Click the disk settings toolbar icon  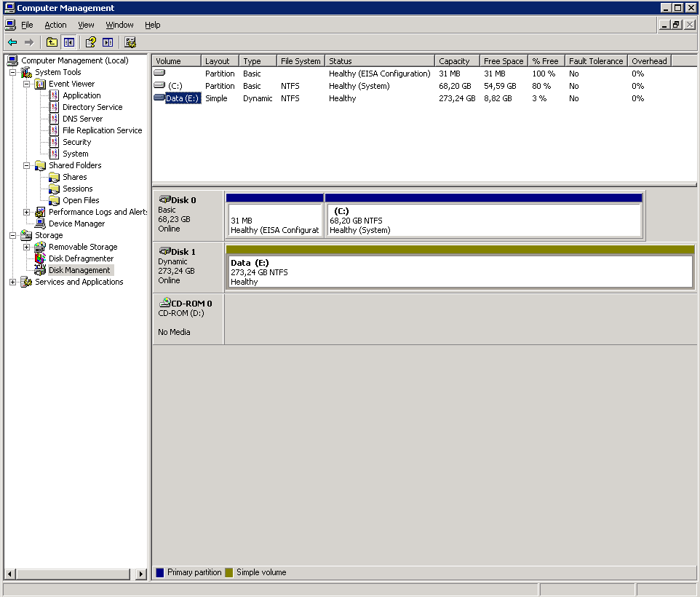(x=130, y=42)
